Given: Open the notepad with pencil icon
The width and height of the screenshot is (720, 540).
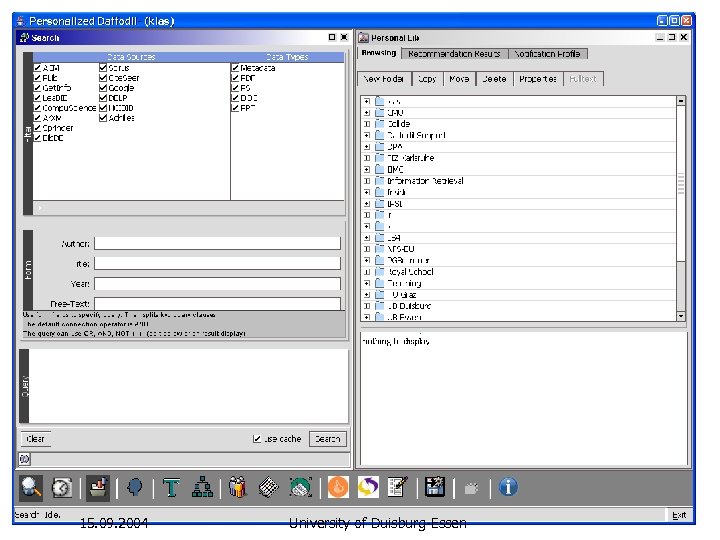Looking at the screenshot, I should [397, 487].
